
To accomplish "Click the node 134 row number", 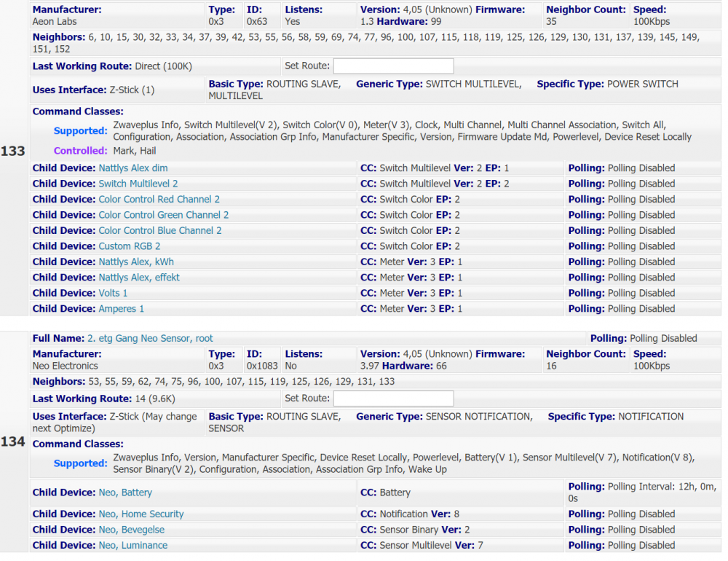I will coord(13,442).
